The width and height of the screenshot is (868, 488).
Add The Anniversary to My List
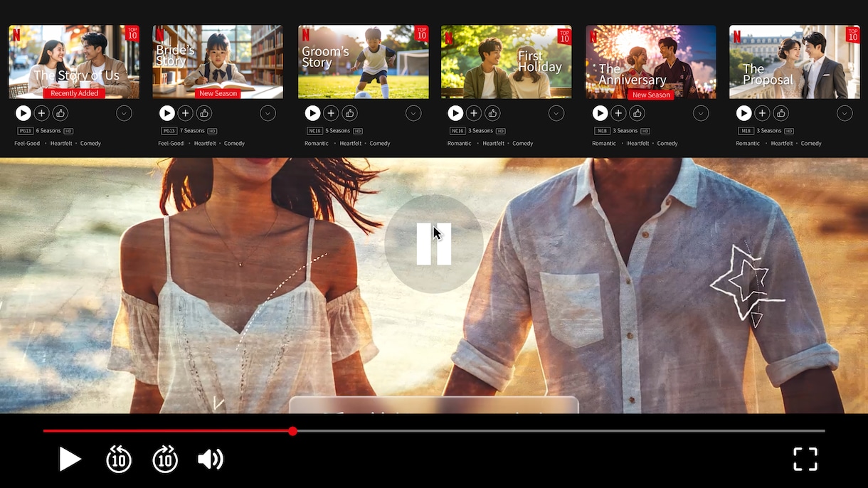[x=619, y=113]
